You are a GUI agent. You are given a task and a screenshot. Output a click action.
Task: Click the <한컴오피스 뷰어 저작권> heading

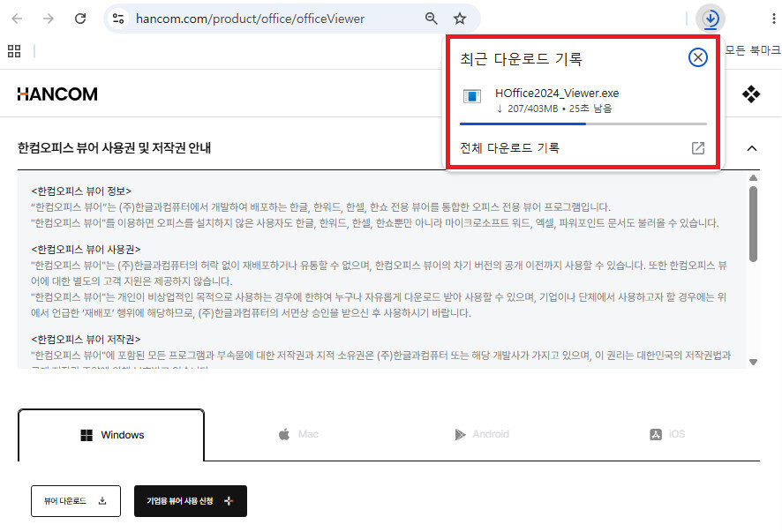coord(86,339)
